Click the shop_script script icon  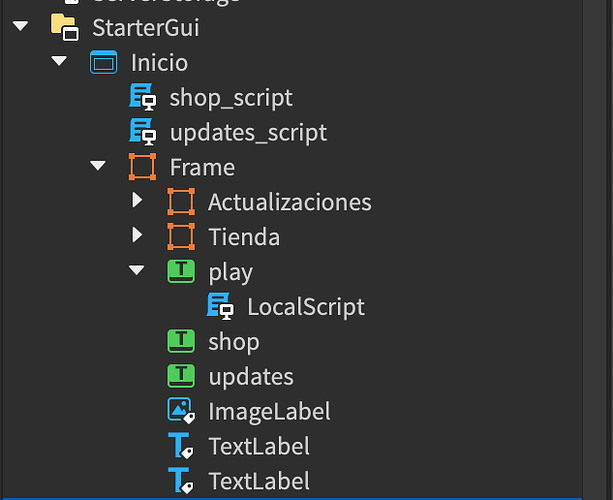143,98
